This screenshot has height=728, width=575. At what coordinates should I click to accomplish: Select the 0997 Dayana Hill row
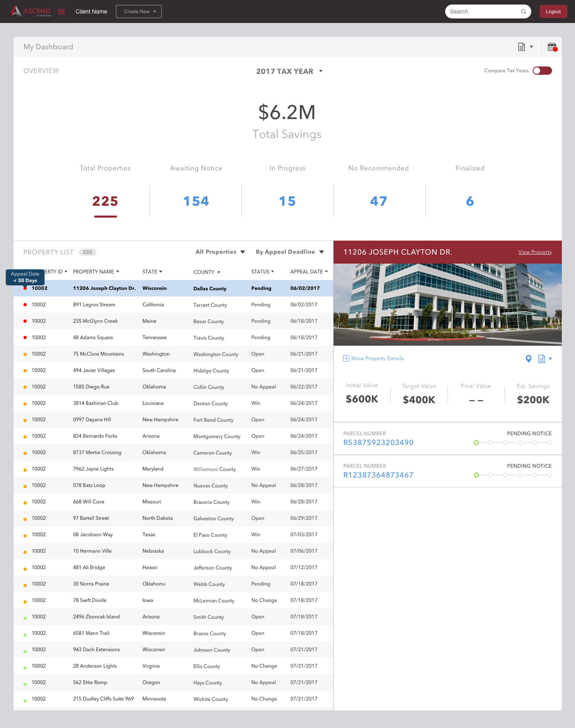click(173, 419)
